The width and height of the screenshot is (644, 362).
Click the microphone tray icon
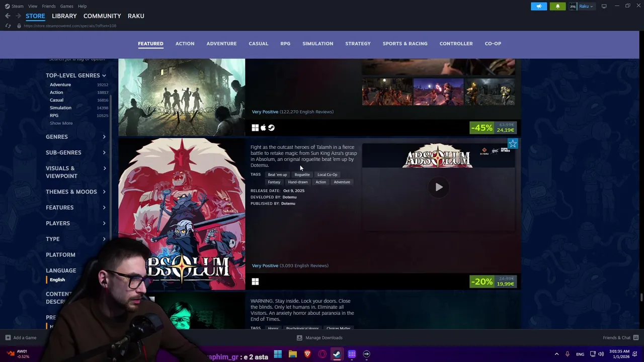pos(567,354)
